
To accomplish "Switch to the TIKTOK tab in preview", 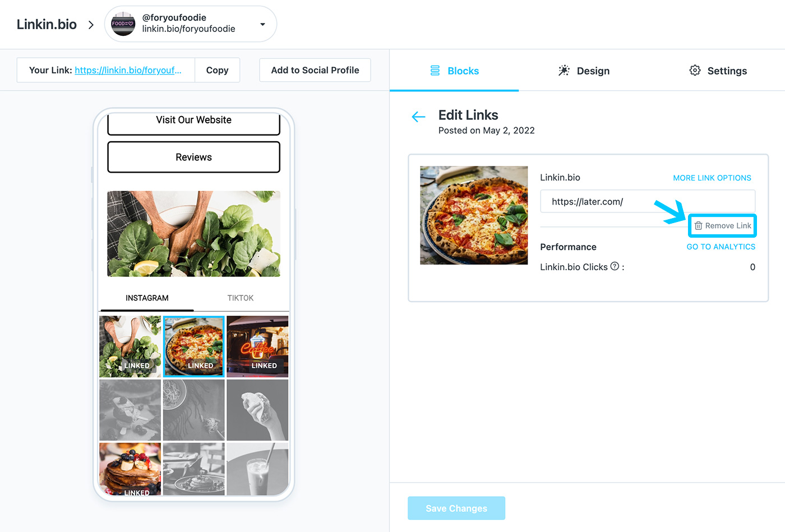I will (x=241, y=298).
